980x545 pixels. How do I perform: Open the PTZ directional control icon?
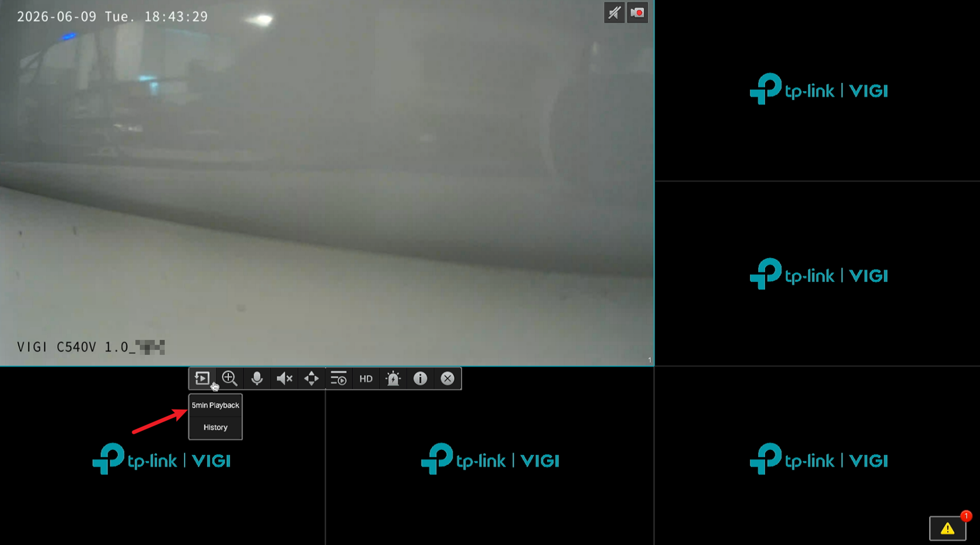click(x=311, y=378)
